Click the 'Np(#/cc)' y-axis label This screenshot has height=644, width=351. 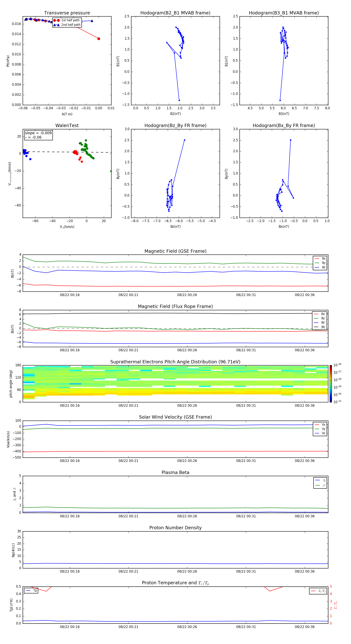tap(13, 550)
